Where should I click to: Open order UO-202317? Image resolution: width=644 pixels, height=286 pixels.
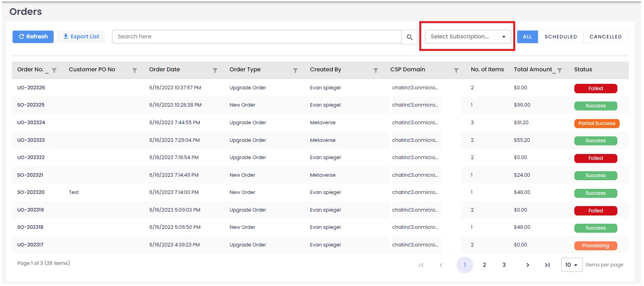30,245
